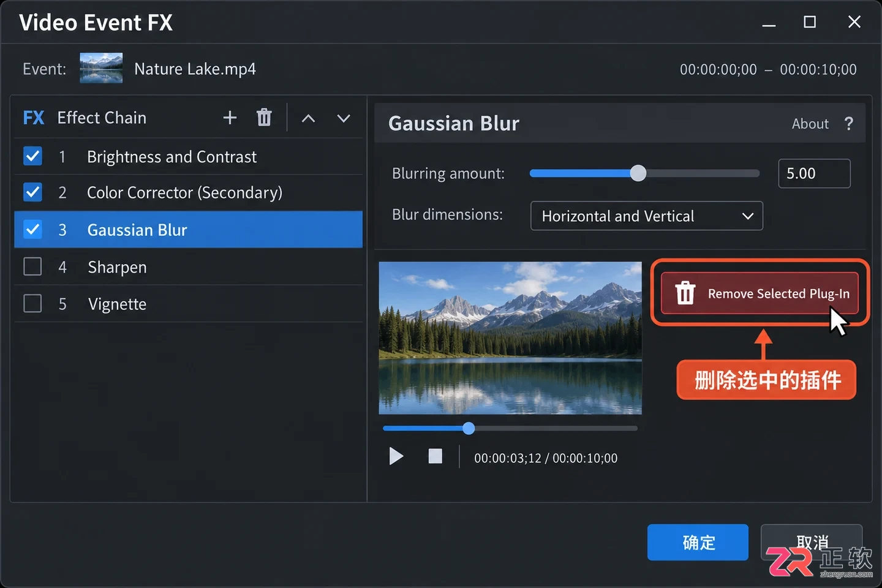
Task: Click the Gaussian Blur panel heading
Action: point(454,124)
